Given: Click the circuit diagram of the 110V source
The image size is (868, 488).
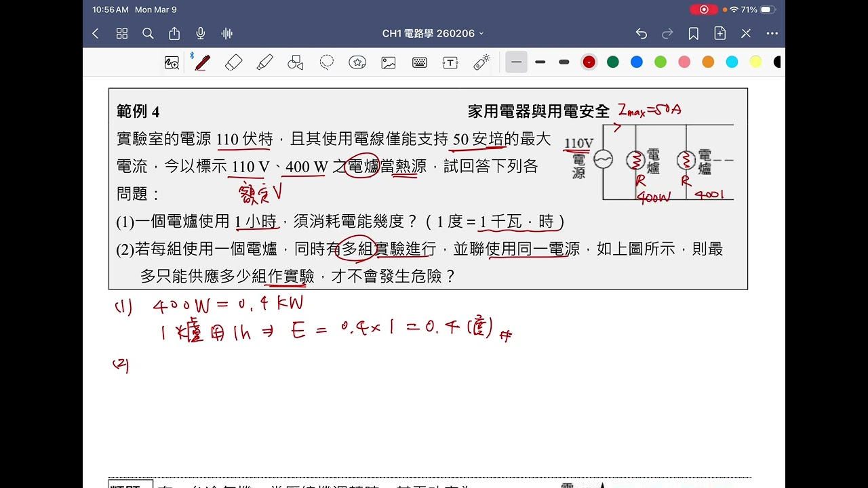Looking at the screenshot, I should click(648, 163).
